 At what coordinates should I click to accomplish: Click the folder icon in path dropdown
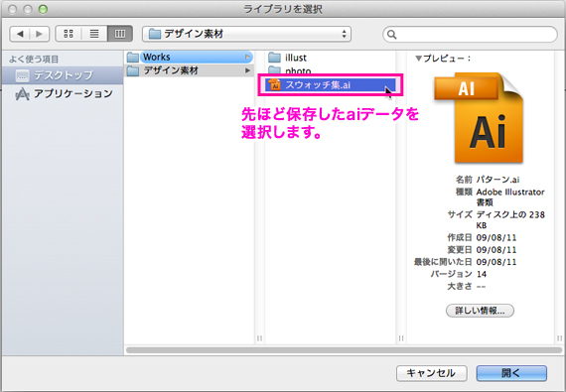pyautogui.click(x=155, y=34)
